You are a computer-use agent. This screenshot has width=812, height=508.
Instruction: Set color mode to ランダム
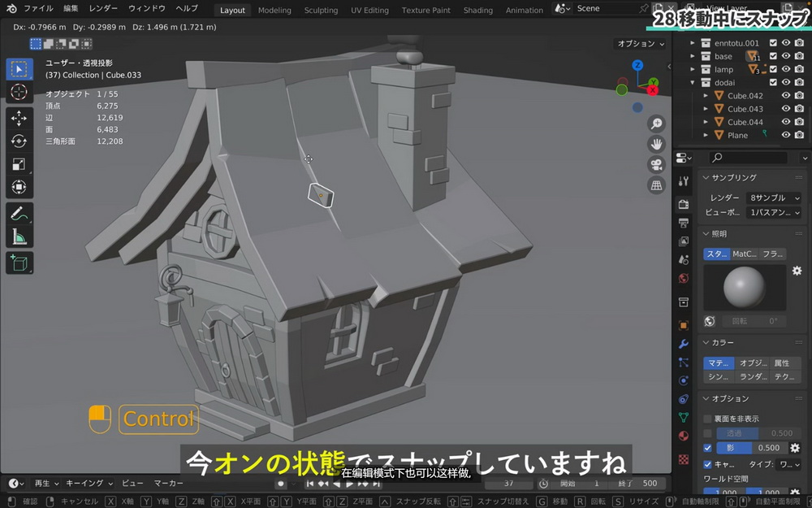(x=753, y=377)
